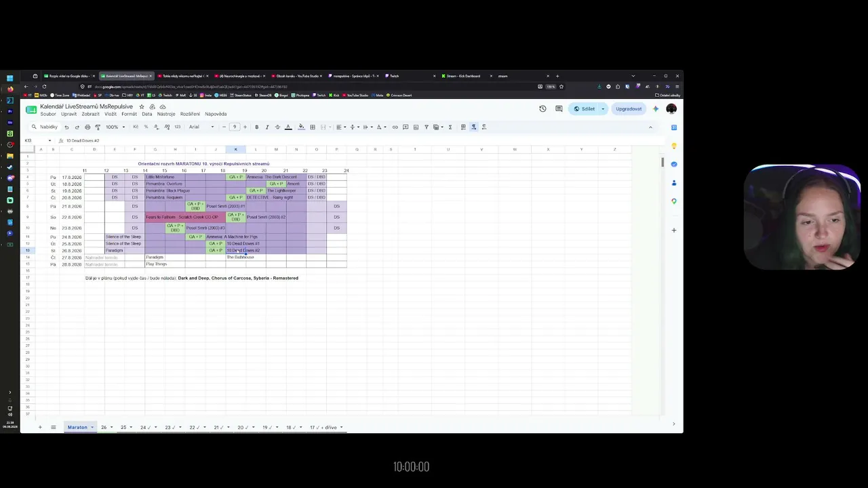Open the zoom 100% dropdown
868x488 pixels.
point(115,127)
